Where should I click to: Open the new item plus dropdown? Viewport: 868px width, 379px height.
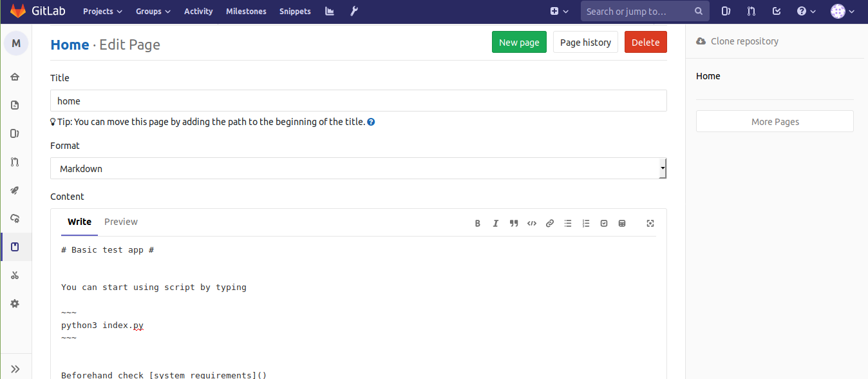(x=560, y=11)
